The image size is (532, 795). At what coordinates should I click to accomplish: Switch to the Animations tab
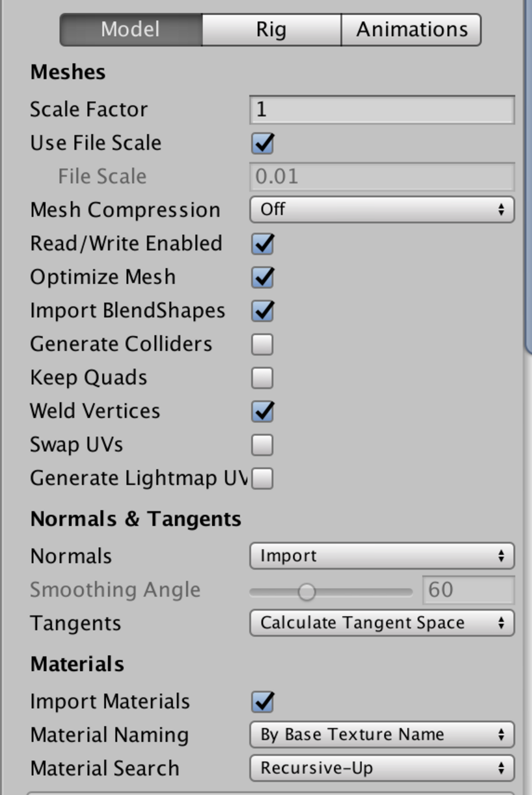coord(411,29)
